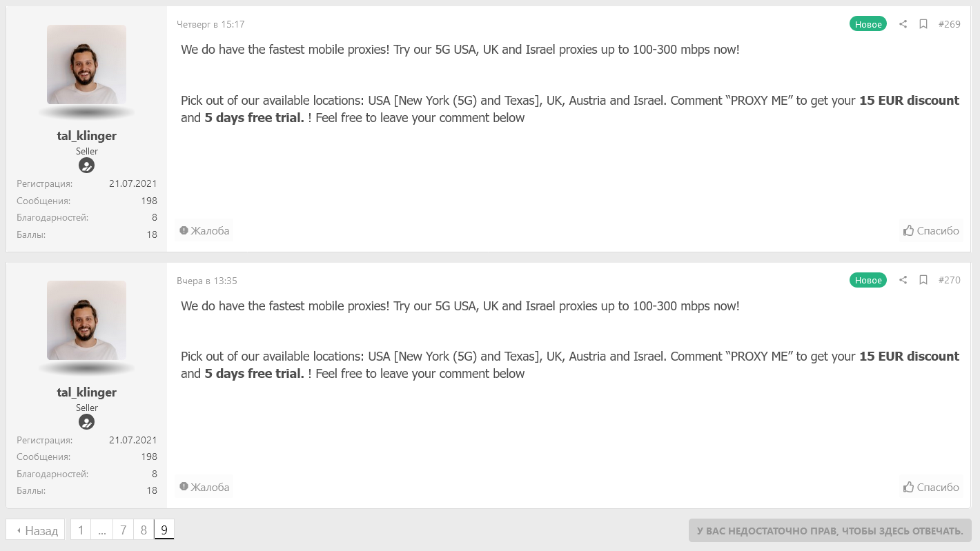The height and width of the screenshot is (551, 980).
Task: Open tal_klinger avatar in first post
Action: [x=86, y=64]
